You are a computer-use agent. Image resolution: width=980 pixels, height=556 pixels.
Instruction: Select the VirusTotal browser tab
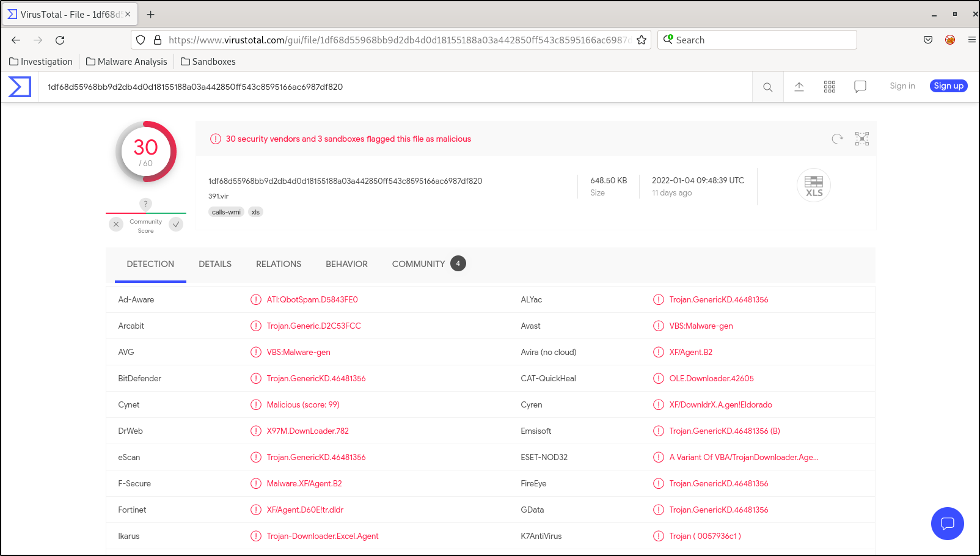(x=70, y=14)
